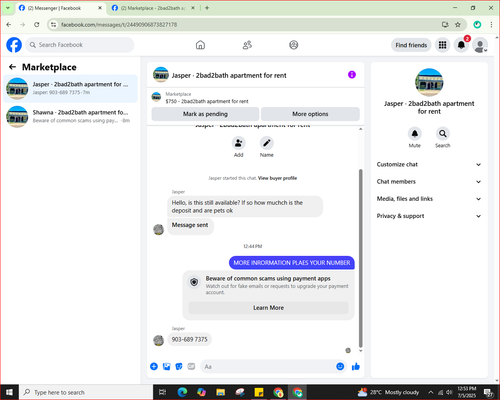This screenshot has width=500, height=400.
Task: Click the chat vertical scrollbar thumb
Action: pyautogui.click(x=361, y=258)
